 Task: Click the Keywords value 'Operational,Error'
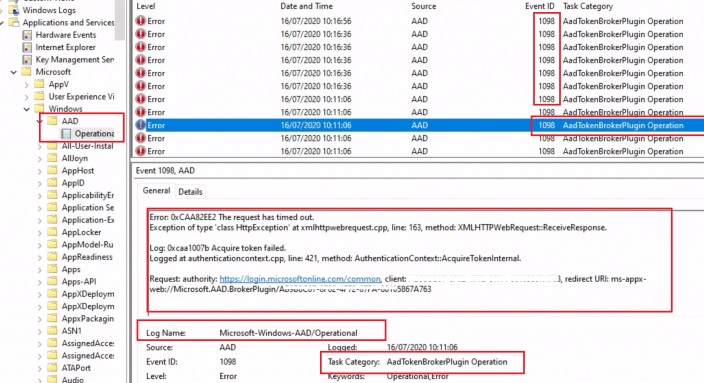point(418,376)
